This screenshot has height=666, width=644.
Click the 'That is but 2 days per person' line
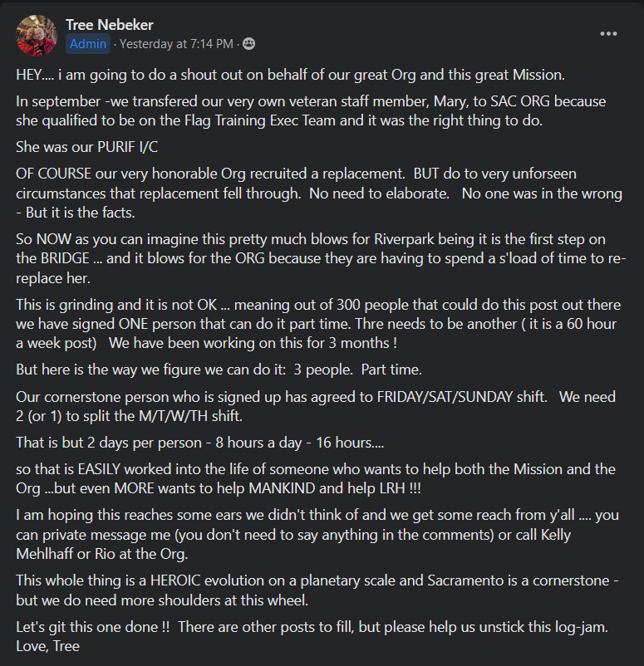tap(199, 442)
